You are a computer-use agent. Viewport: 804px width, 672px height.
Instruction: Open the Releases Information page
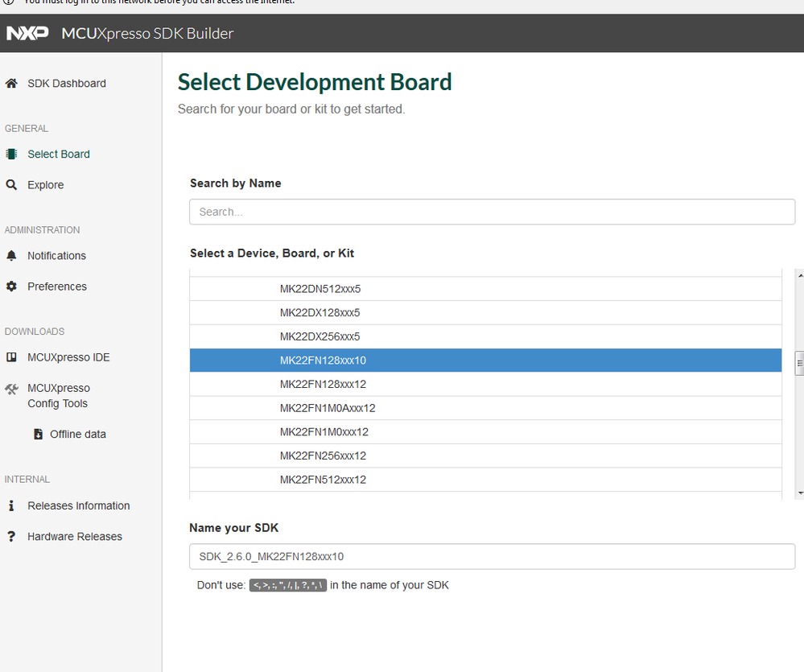point(78,505)
